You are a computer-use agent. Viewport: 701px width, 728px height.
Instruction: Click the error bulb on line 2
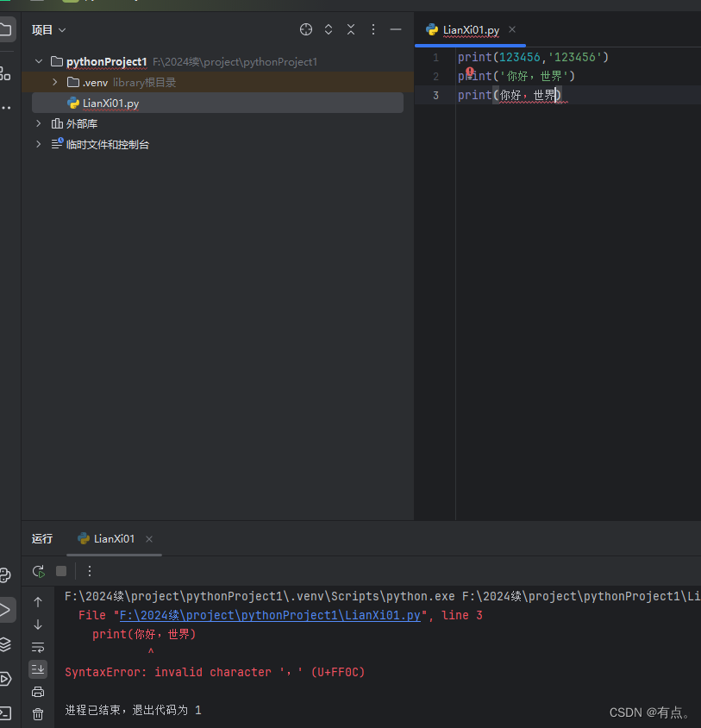(x=470, y=72)
